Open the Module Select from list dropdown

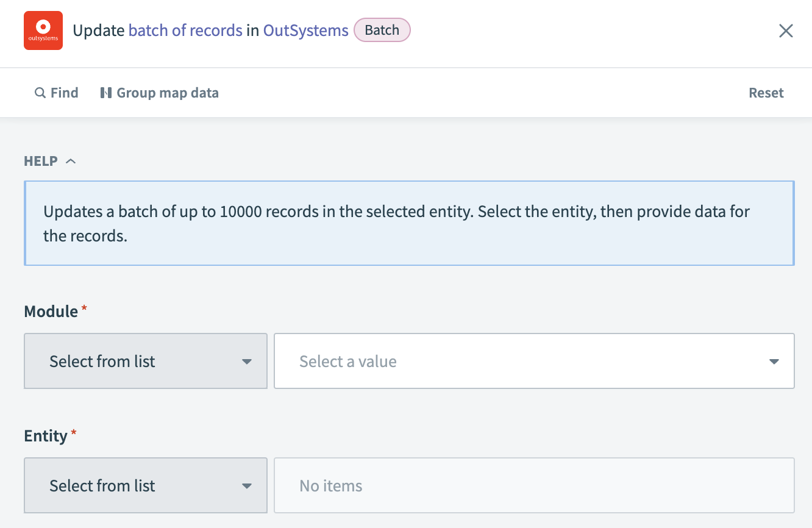tap(146, 361)
